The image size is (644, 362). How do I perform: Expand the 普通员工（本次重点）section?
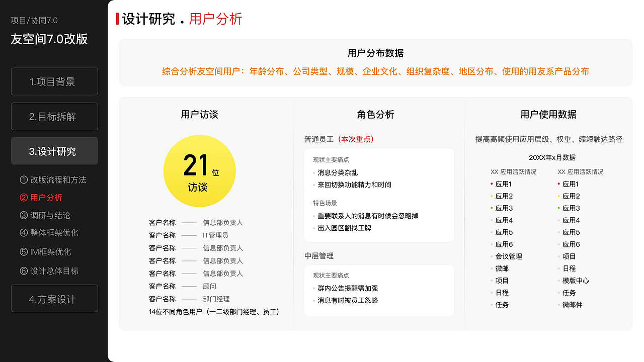click(x=339, y=139)
